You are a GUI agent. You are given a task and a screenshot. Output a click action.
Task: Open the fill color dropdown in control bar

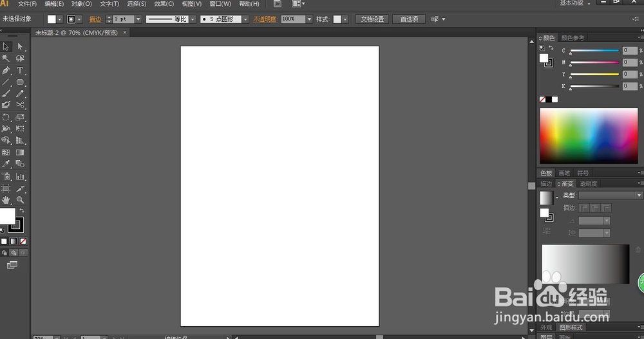59,19
